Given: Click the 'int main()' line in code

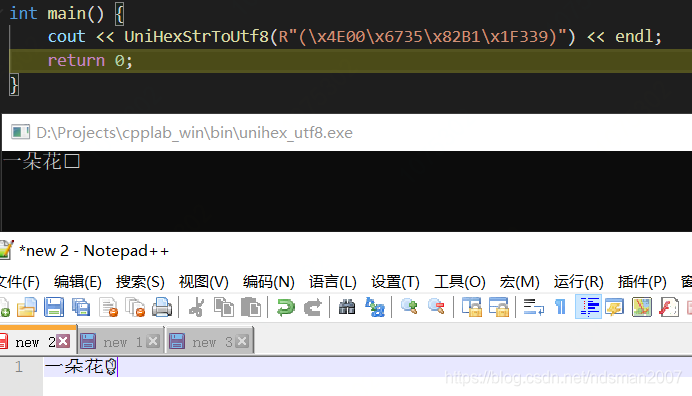Looking at the screenshot, I should click(x=66, y=14).
